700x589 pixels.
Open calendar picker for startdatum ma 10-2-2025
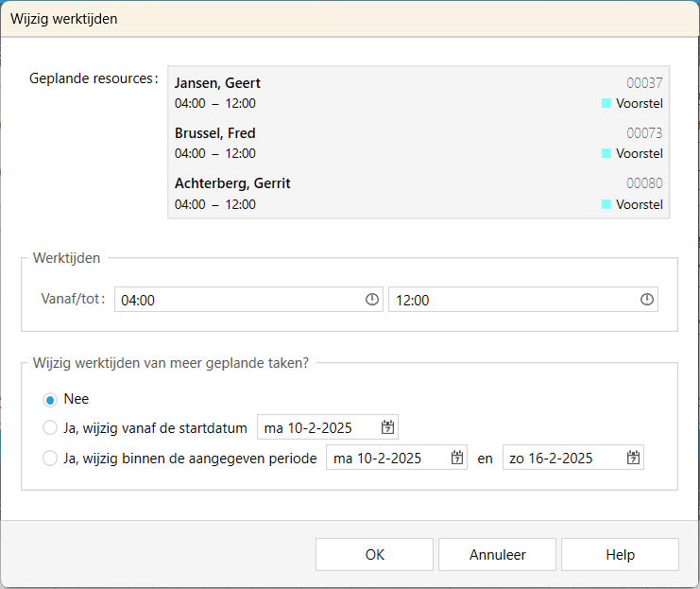387,428
